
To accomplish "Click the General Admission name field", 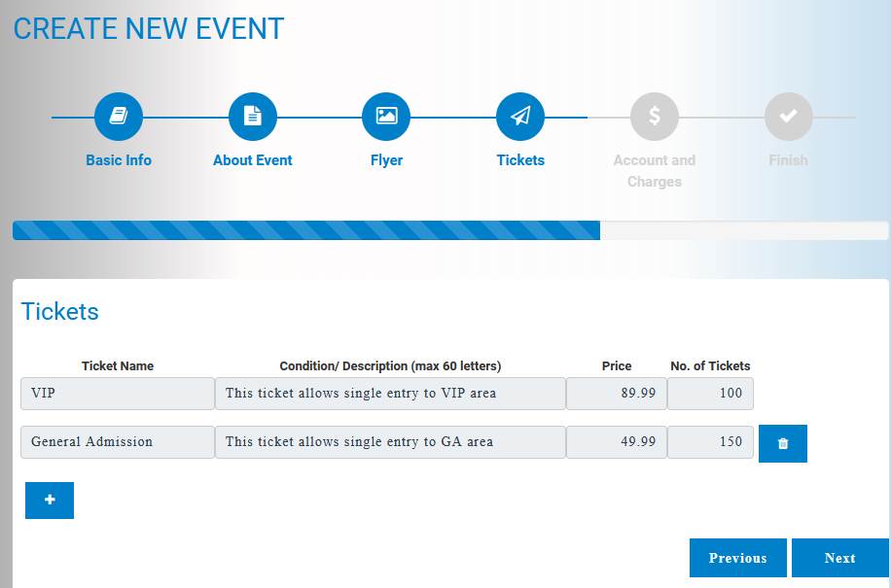I will pyautogui.click(x=117, y=442).
